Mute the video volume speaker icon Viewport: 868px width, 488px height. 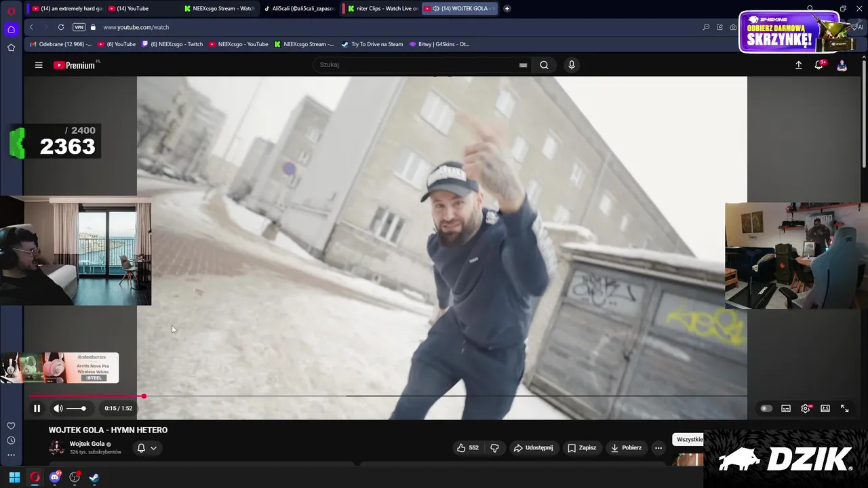point(58,408)
